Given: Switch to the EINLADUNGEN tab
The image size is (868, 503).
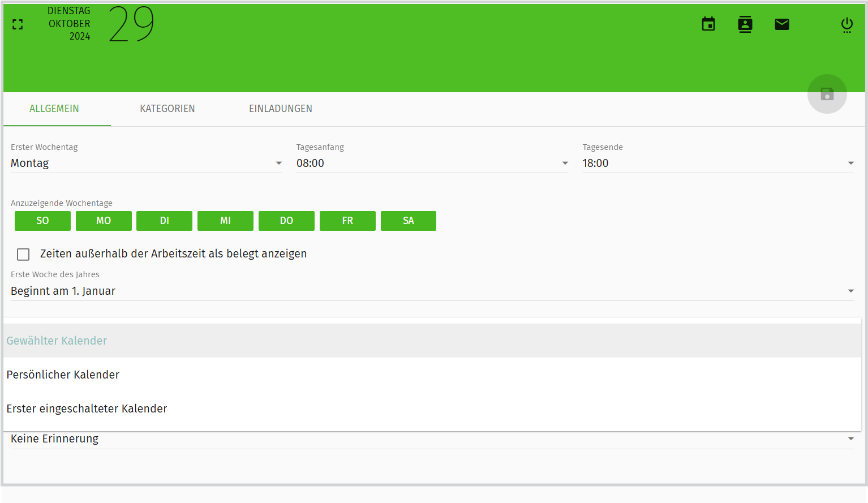Looking at the screenshot, I should coord(281,109).
